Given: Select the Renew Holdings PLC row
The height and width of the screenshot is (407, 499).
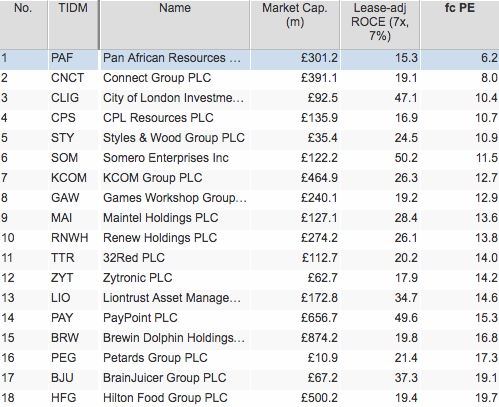Looking at the screenshot, I should (x=249, y=240).
